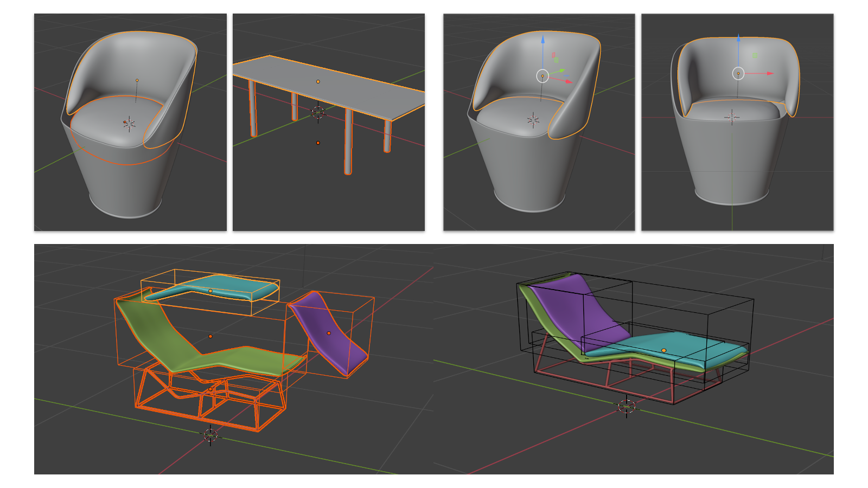Screen dimensions: 868x488
Task: Click the origin dot on assembled lounger's teal cushion
Action: (x=663, y=351)
